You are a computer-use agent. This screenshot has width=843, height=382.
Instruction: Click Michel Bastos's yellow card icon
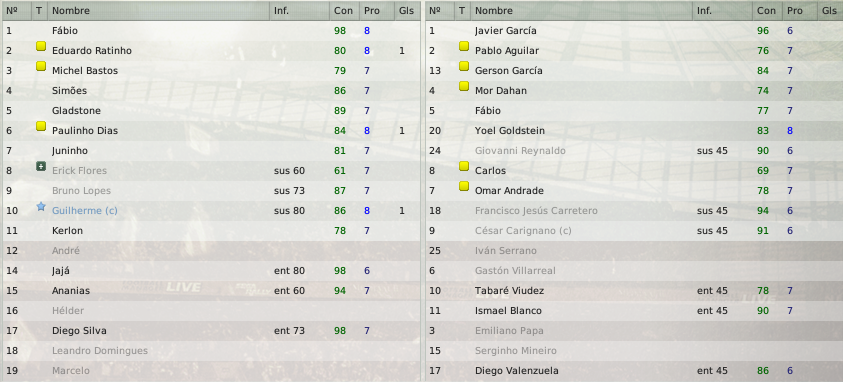(41, 66)
